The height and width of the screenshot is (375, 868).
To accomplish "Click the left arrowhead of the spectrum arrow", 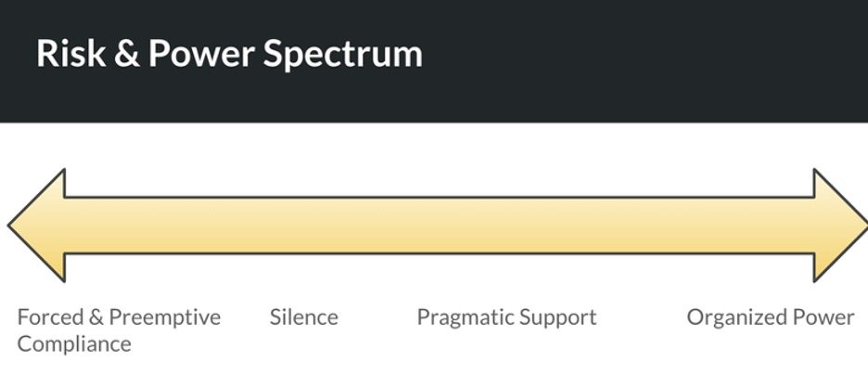I will click(39, 226).
